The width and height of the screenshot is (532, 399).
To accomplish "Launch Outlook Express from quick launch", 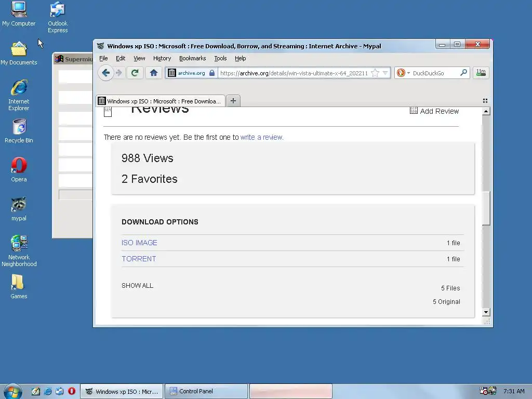I will pos(59,391).
